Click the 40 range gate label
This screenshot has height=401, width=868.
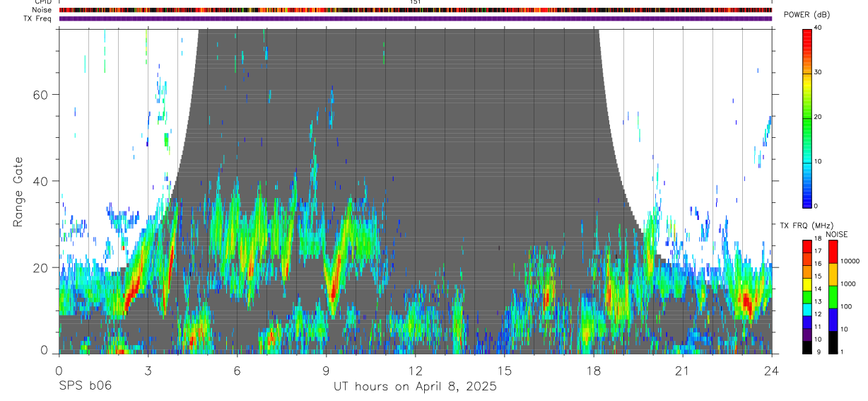click(42, 181)
